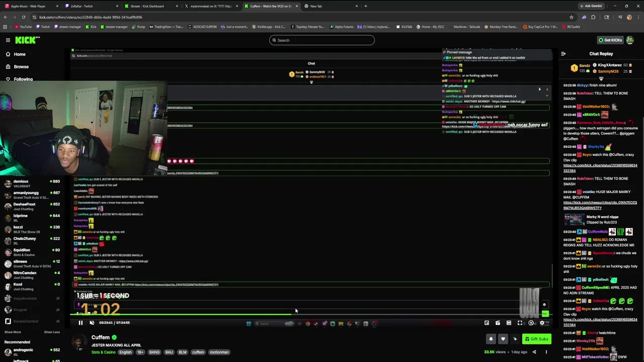
Task: Click the browser back arrow
Action: (x=5, y=17)
